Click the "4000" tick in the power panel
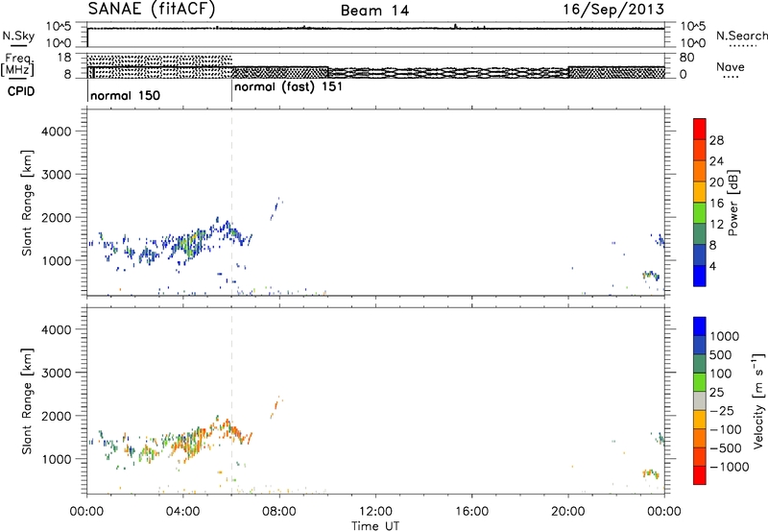Screen dimensions: 768x532 (x=57, y=132)
